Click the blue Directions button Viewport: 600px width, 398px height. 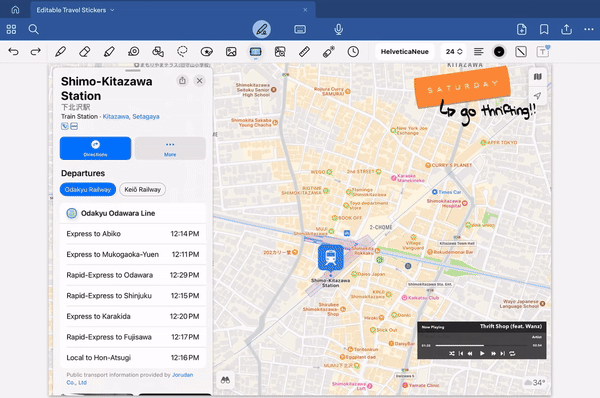(x=95, y=148)
